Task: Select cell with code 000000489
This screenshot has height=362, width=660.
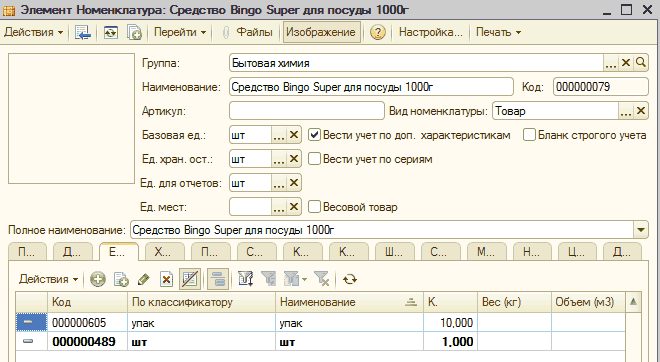Action: (88, 341)
